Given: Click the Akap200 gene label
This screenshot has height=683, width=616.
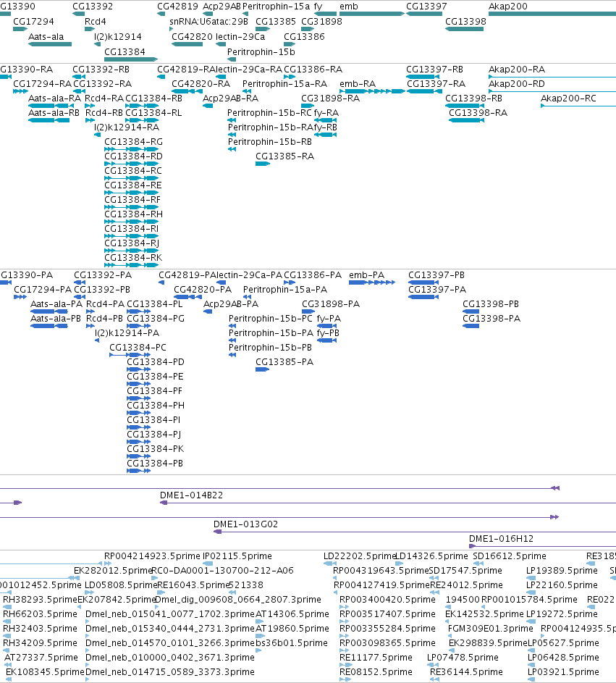Looking at the screenshot, I should tap(507, 7).
